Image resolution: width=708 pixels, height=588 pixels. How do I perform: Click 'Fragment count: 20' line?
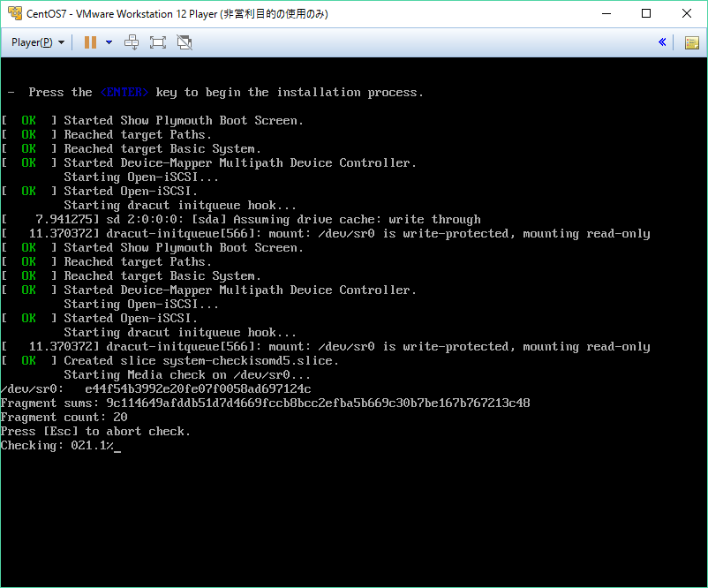click(x=64, y=417)
